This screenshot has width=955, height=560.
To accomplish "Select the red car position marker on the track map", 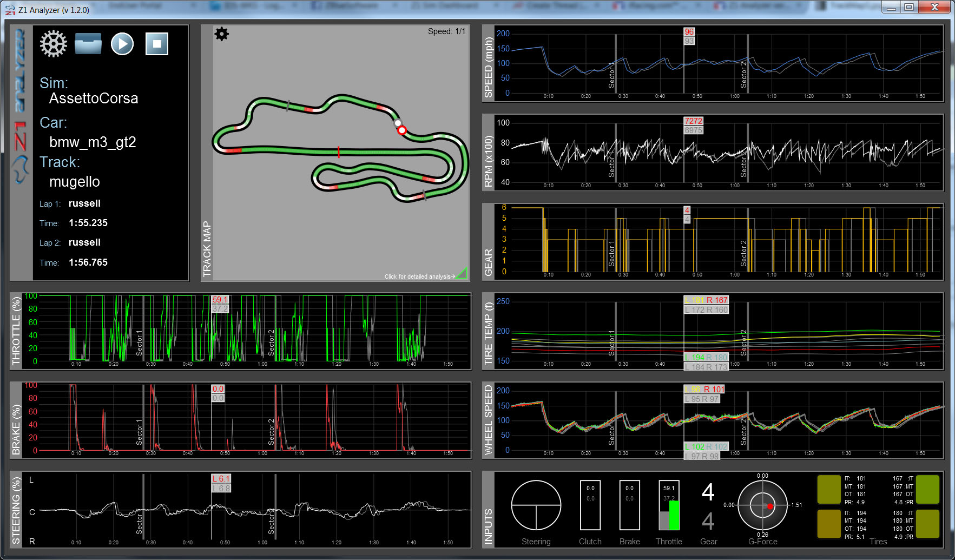I will [x=401, y=130].
